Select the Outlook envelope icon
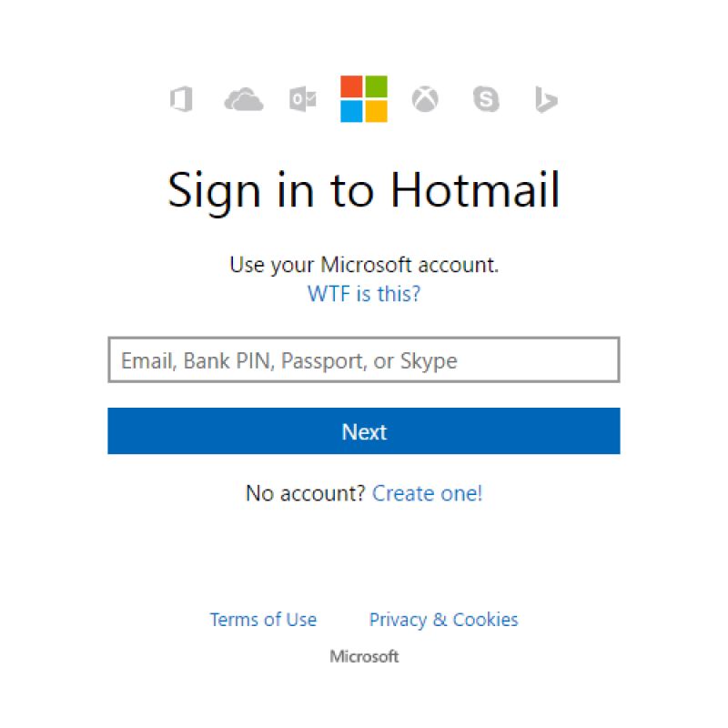This screenshot has width=728, height=728. [302, 99]
